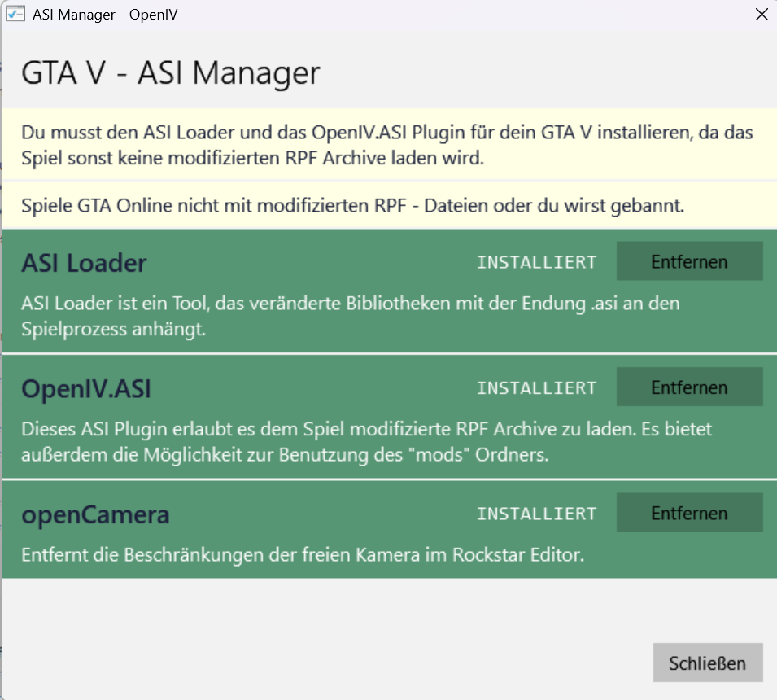Click the yellow ASI Loader installation notice

387,145
